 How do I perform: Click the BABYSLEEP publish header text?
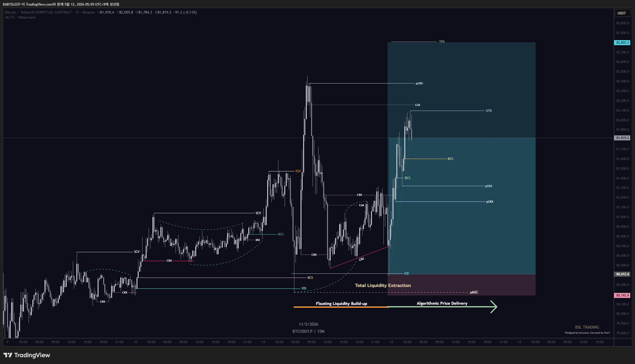61,4
